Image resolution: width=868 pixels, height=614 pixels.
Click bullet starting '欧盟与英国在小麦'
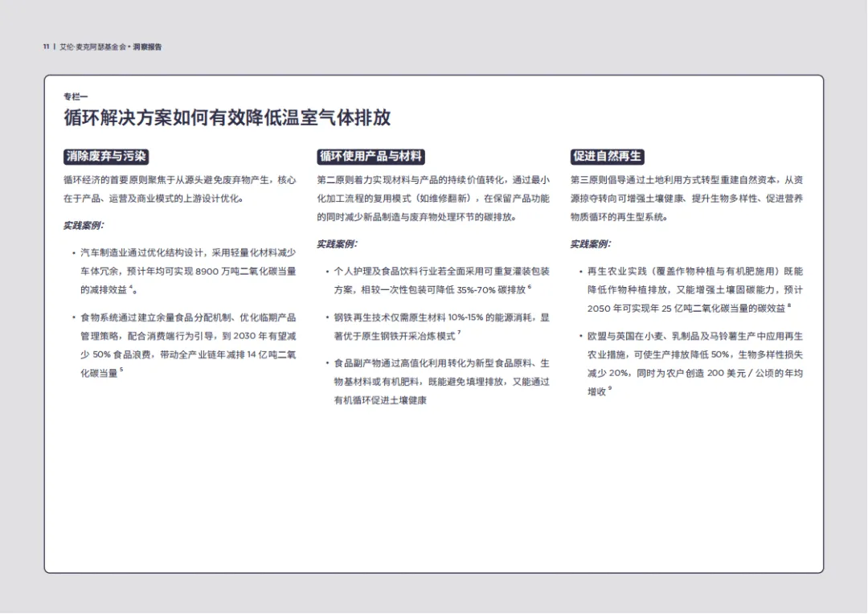tap(694, 364)
